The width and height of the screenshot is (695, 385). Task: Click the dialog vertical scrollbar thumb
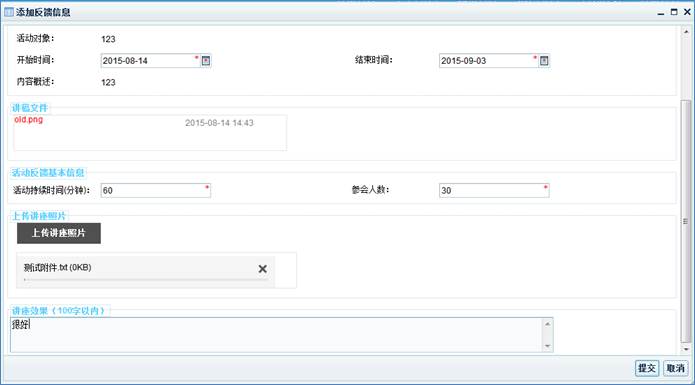click(x=686, y=222)
